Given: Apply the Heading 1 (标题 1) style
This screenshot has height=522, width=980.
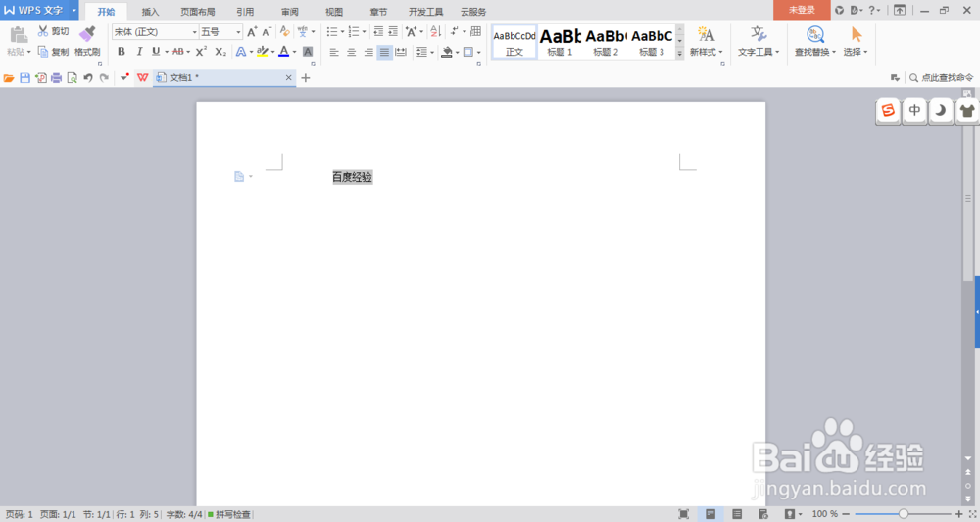Looking at the screenshot, I should pyautogui.click(x=560, y=42).
